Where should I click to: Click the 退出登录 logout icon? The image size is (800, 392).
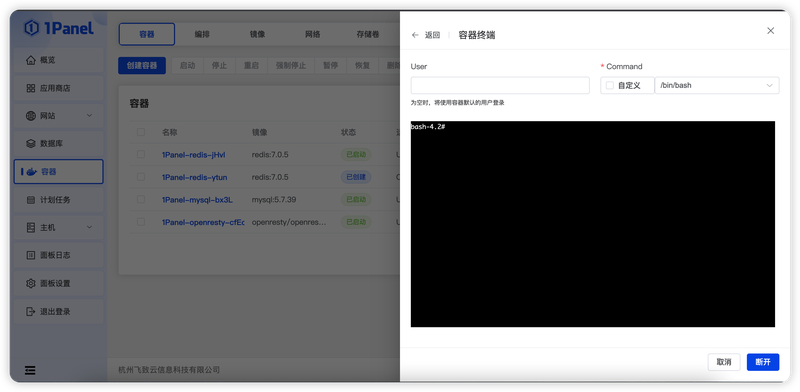pos(31,311)
